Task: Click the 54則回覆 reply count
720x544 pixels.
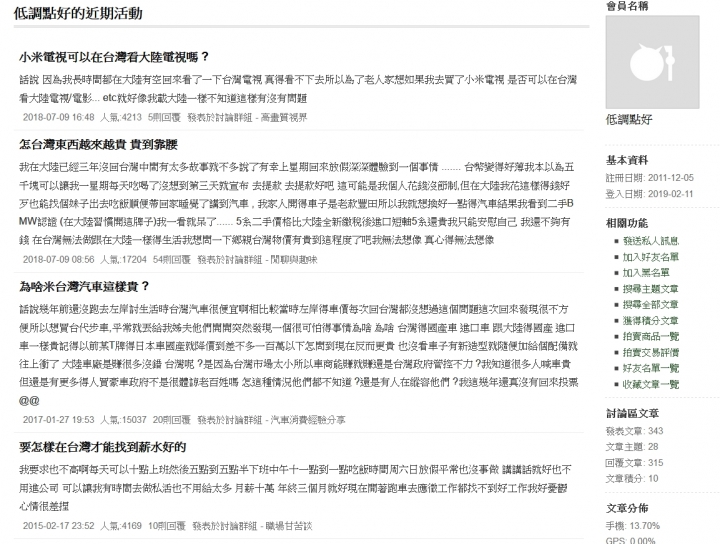Action: pos(172,260)
